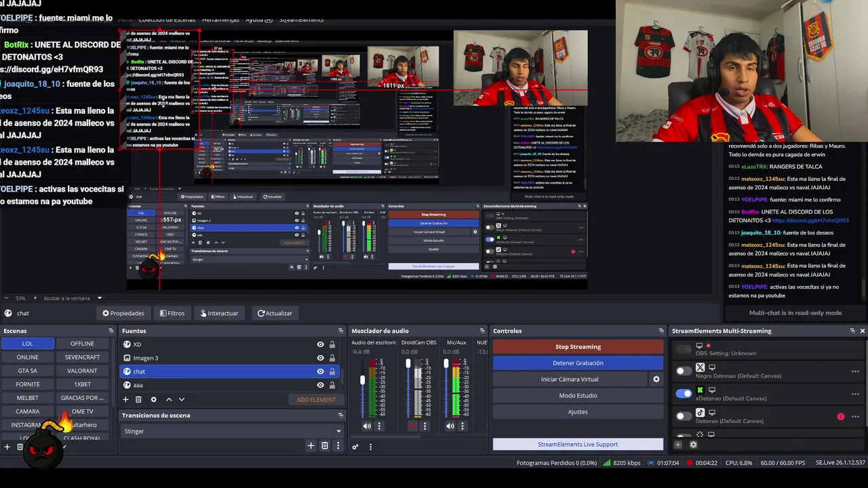Image resolution: width=868 pixels, height=488 pixels.
Task: Expand the Stinger transition dropdown
Action: pyautogui.click(x=338, y=431)
